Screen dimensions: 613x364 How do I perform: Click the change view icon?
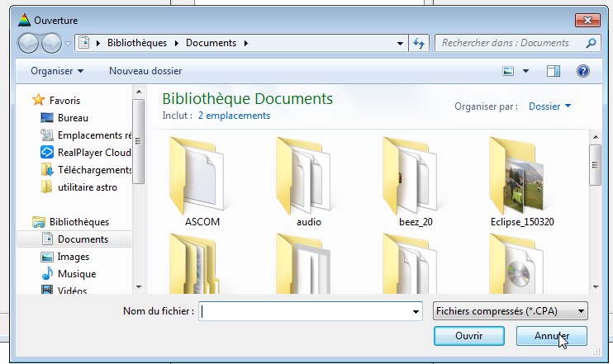(x=509, y=72)
